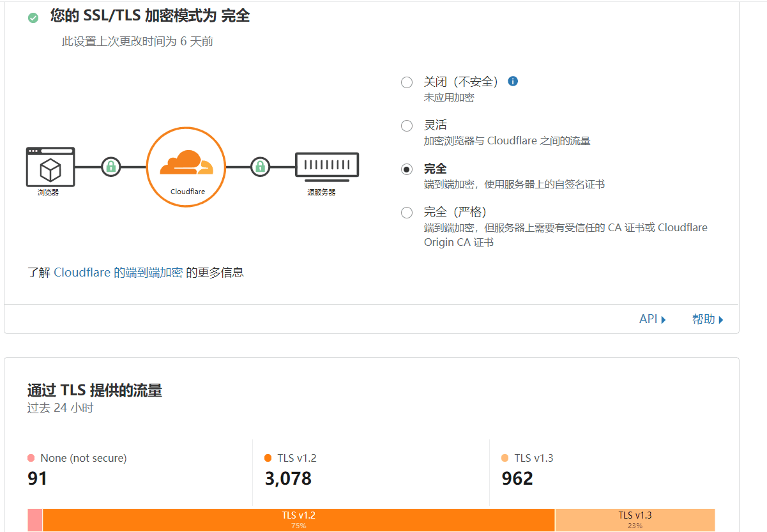Click the TLS v1.3 23% bar segment

[635, 520]
